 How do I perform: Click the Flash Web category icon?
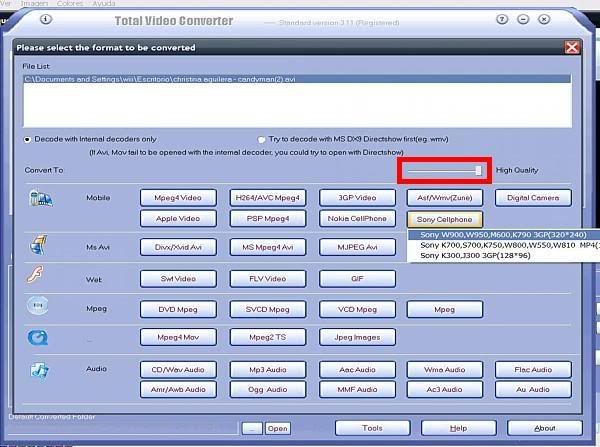click(x=35, y=274)
